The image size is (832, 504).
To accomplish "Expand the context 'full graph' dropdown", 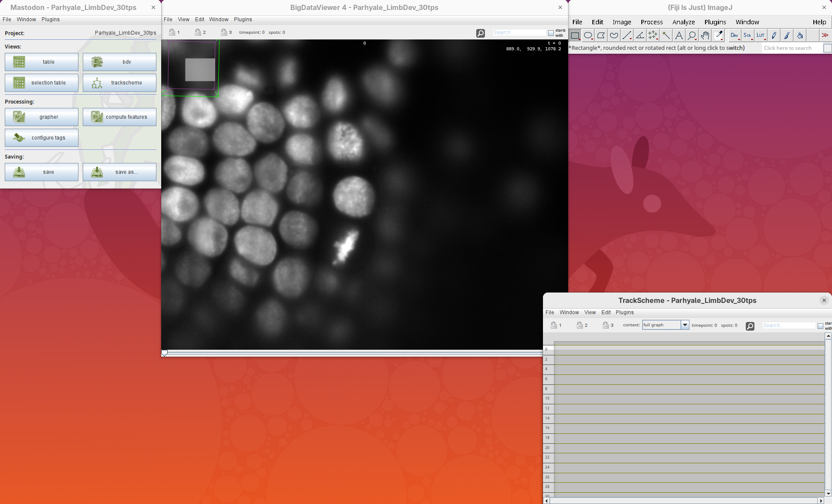I will point(685,325).
